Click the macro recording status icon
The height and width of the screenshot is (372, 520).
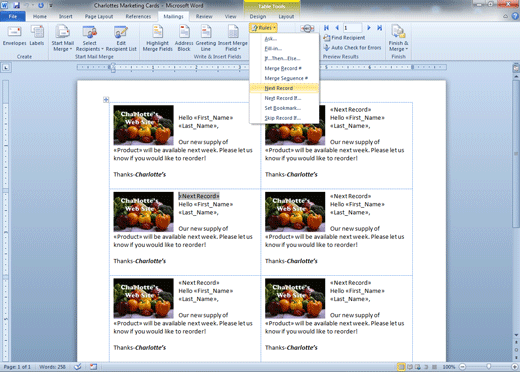[x=93, y=367]
